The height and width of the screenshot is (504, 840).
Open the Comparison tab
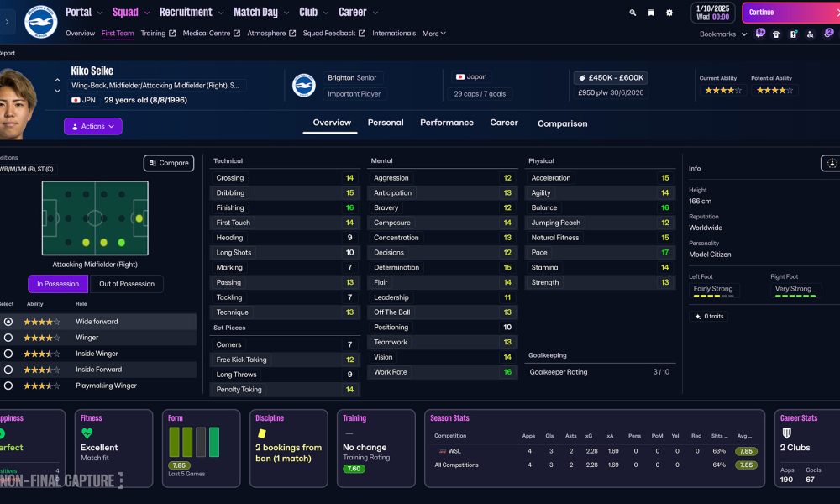click(x=562, y=123)
